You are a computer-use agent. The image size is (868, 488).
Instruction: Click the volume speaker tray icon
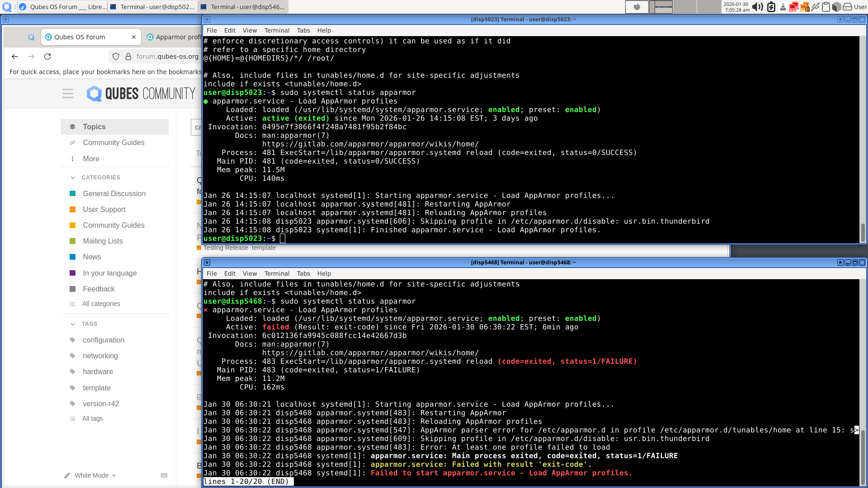758,7
